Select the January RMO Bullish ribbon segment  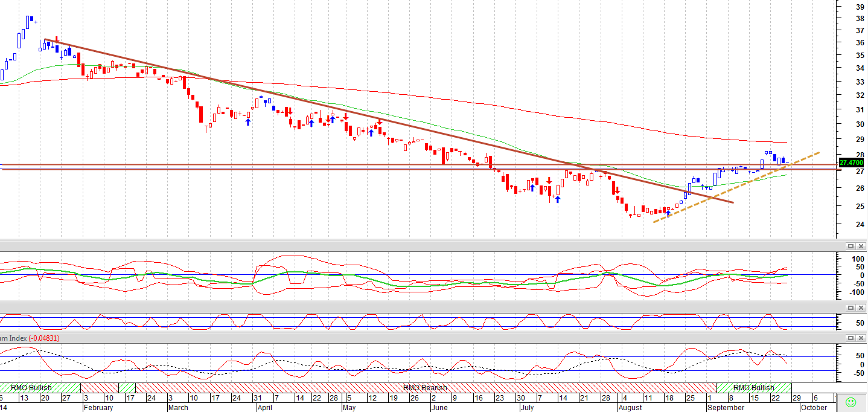pos(40,387)
